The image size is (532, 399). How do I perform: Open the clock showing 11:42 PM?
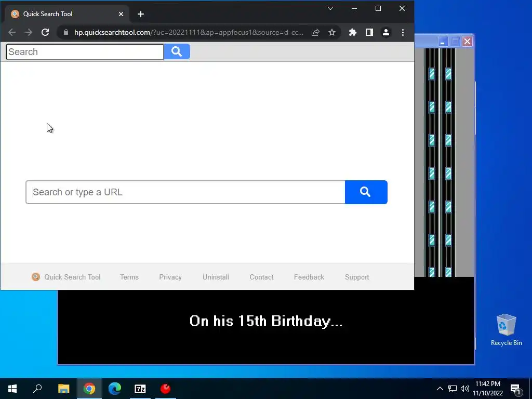tap(488, 389)
